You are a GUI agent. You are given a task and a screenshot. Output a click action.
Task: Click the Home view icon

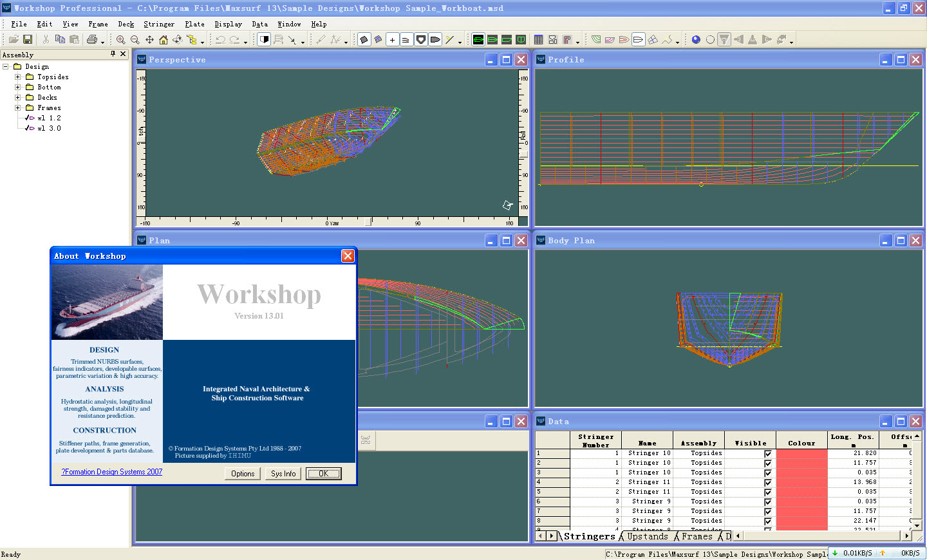pyautogui.click(x=164, y=40)
